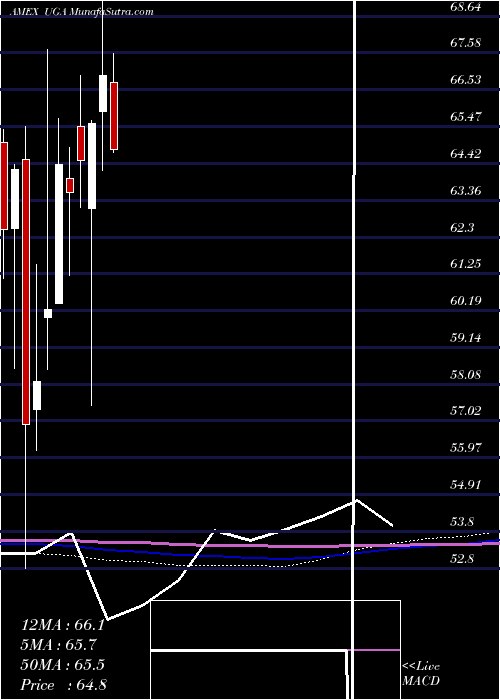Click the '<<Live MACD' label
Image resolution: width=500 pixels, height=700 pixels.
[421, 674]
